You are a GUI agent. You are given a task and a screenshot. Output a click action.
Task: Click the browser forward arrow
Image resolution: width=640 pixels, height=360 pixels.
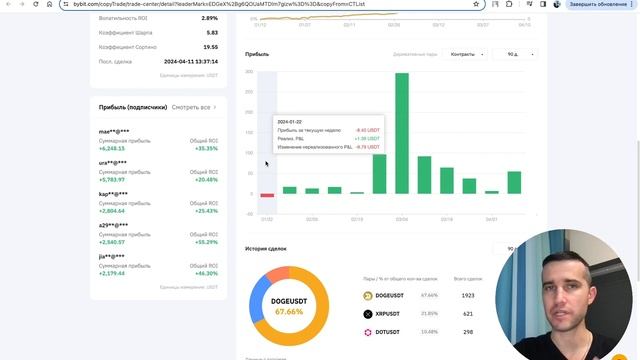coord(22,4)
